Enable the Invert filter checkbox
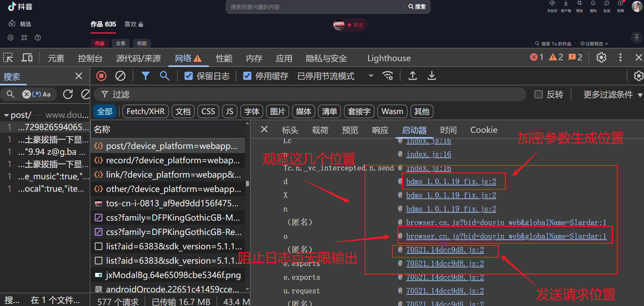This screenshot has height=306, width=644. coord(539,94)
